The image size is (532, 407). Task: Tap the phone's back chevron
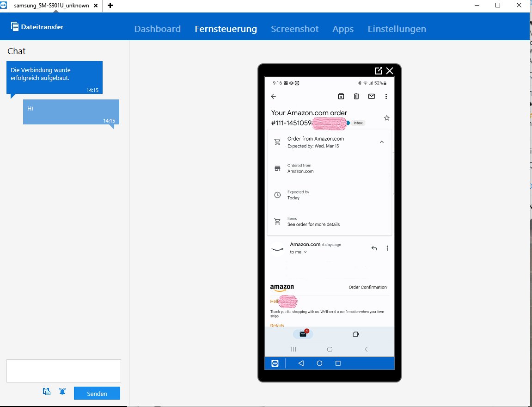pos(366,349)
